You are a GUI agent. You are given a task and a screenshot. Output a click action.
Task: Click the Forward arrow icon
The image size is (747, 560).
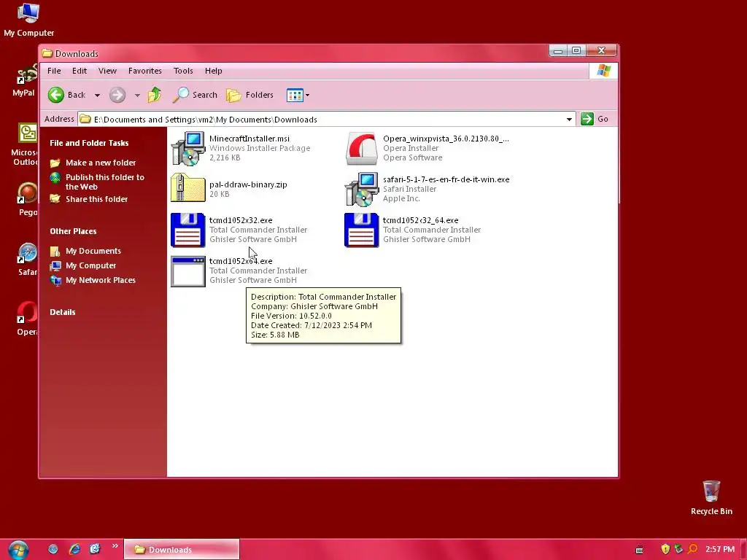[x=117, y=96]
